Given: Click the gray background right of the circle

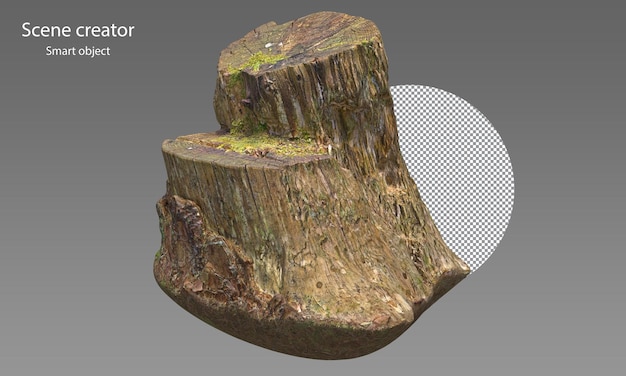Looking at the screenshot, I should 571,180.
